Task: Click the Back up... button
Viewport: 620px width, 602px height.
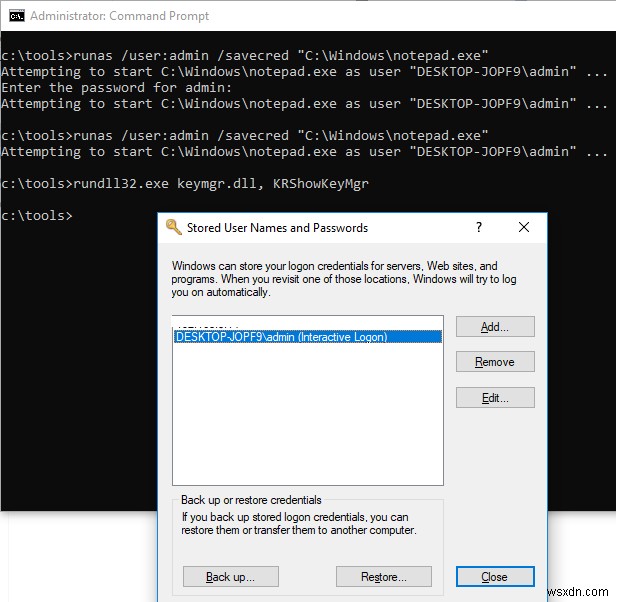Action: pyautogui.click(x=231, y=577)
